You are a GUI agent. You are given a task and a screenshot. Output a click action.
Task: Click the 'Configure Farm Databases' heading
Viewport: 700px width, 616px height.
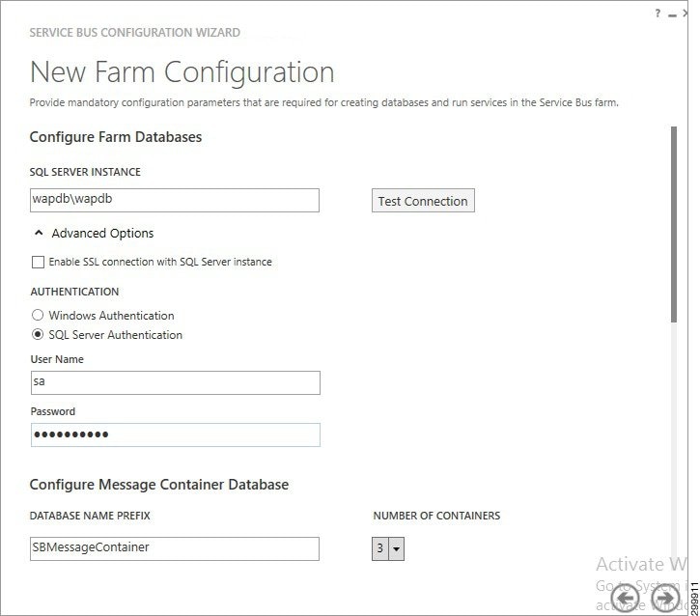(x=116, y=136)
